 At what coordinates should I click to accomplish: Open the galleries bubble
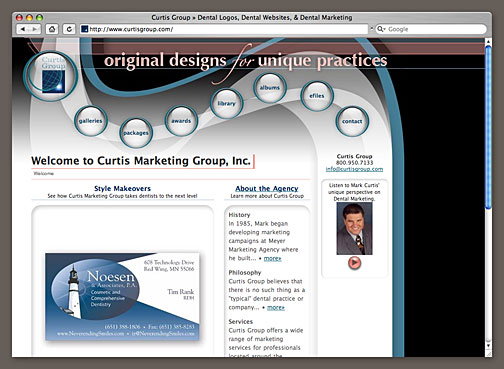coord(91,121)
